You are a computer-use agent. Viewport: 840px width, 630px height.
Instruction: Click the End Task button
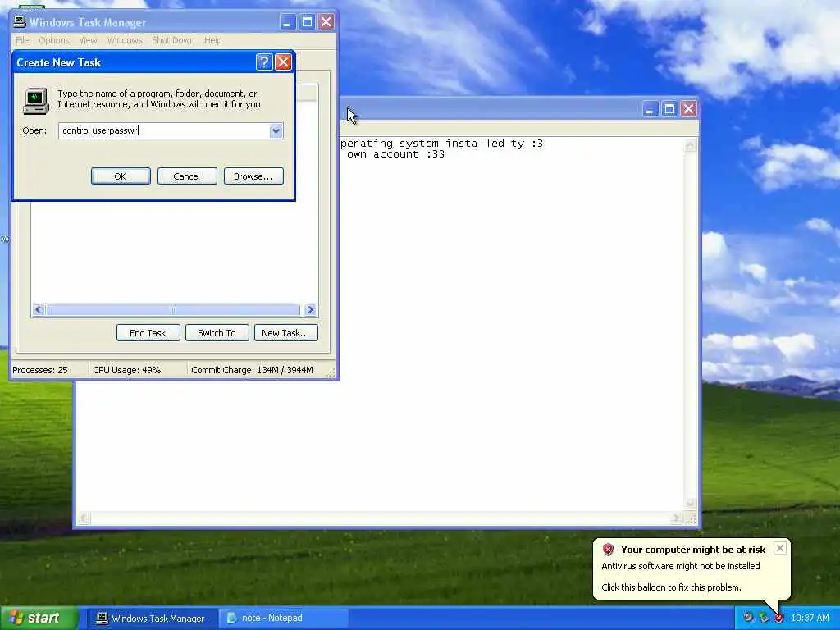point(148,333)
